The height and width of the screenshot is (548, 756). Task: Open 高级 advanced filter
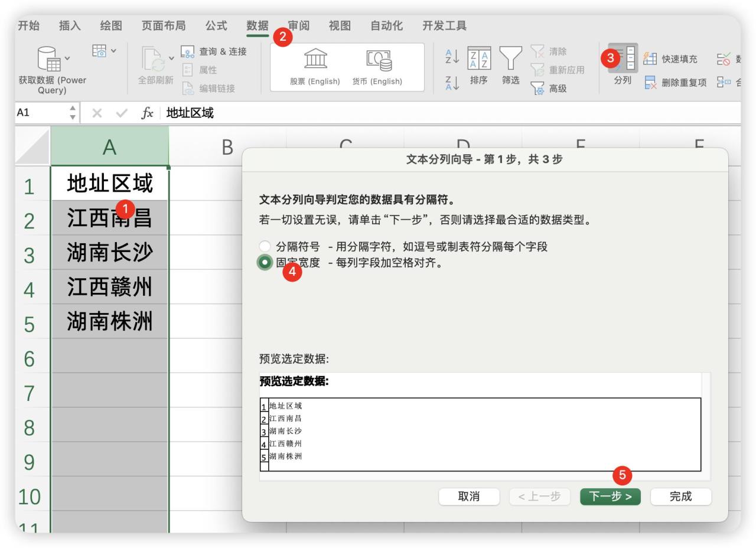click(548, 89)
